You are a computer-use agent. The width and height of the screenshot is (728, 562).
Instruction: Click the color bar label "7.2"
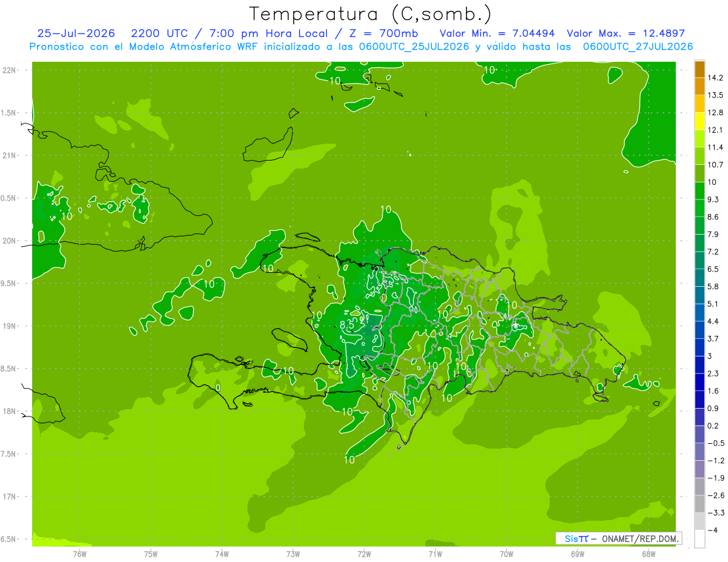coord(713,252)
